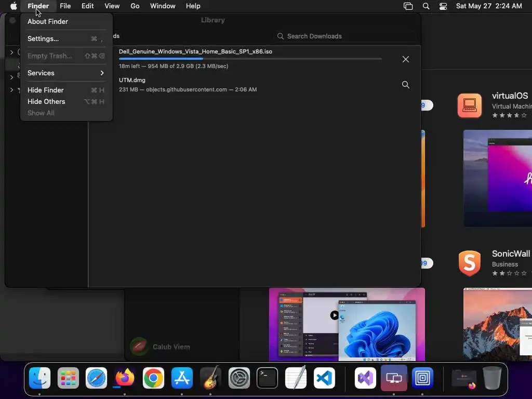Screen dimensions: 532x399
Task: Open System Settings from the Dock
Action: coord(239,378)
